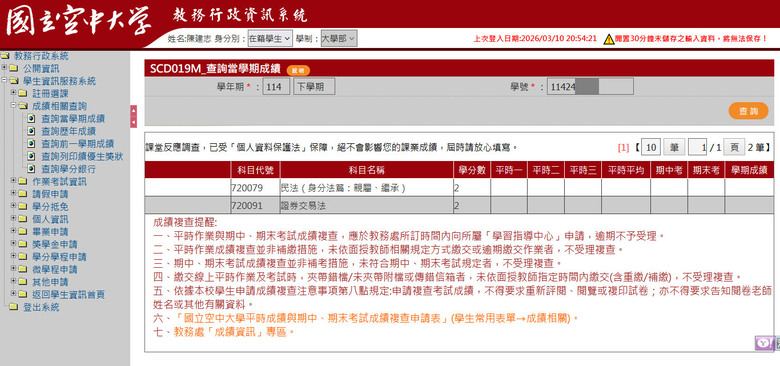Click the folder icon beside 登出系統
The height and width of the screenshot is (366, 780).
point(13,307)
